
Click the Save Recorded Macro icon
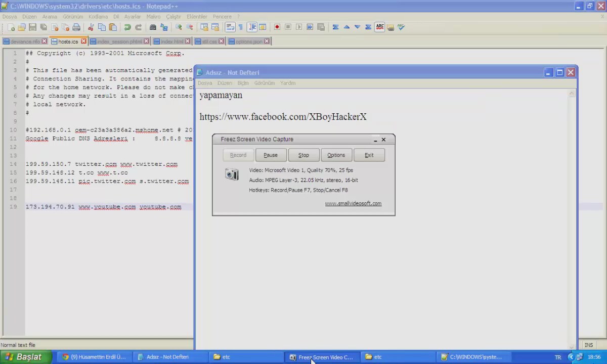coord(321,27)
